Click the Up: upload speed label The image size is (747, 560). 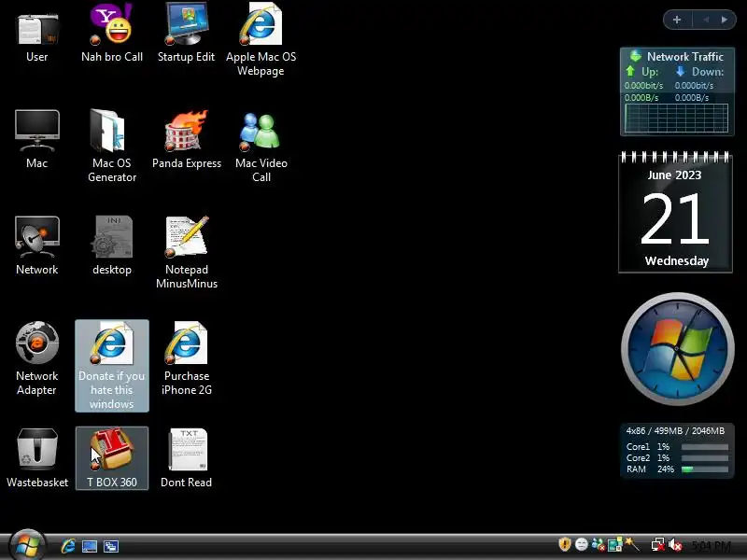tap(650, 72)
